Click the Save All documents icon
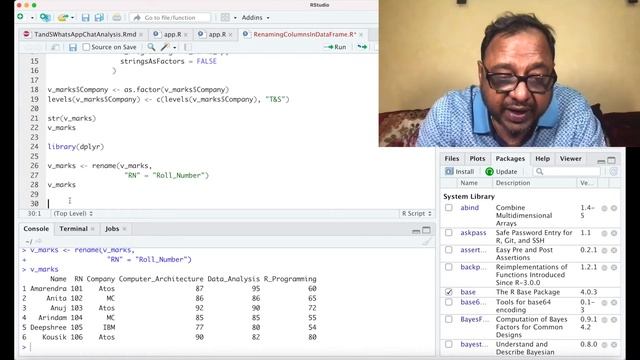Viewport: 640px width, 360px height. tap(99, 18)
